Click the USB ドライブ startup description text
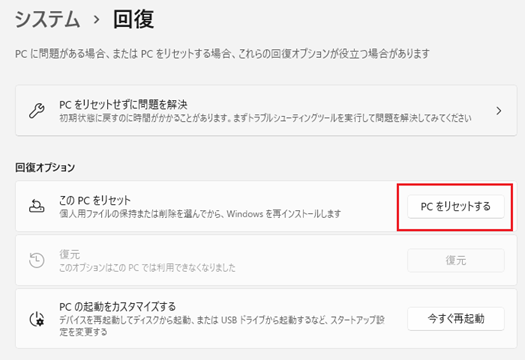The image size is (525, 360). 222,326
